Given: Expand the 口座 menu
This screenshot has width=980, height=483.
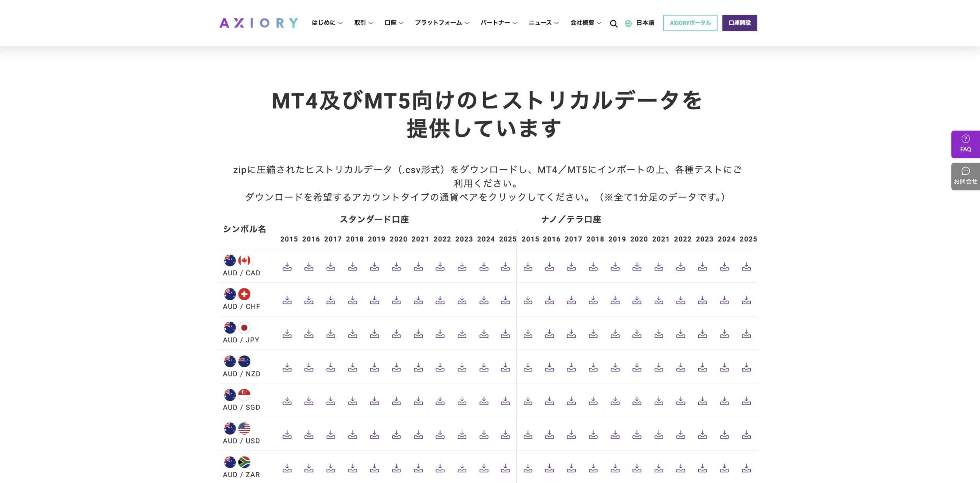Looking at the screenshot, I should pos(394,23).
